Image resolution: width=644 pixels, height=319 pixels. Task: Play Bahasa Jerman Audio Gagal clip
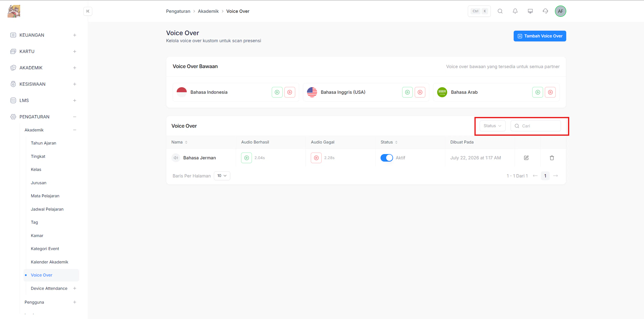[x=316, y=158]
